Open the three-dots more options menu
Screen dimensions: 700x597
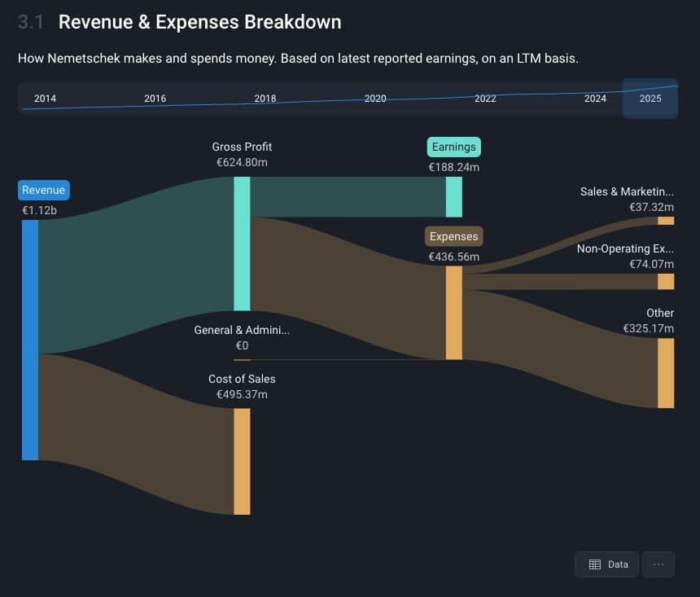(x=658, y=564)
